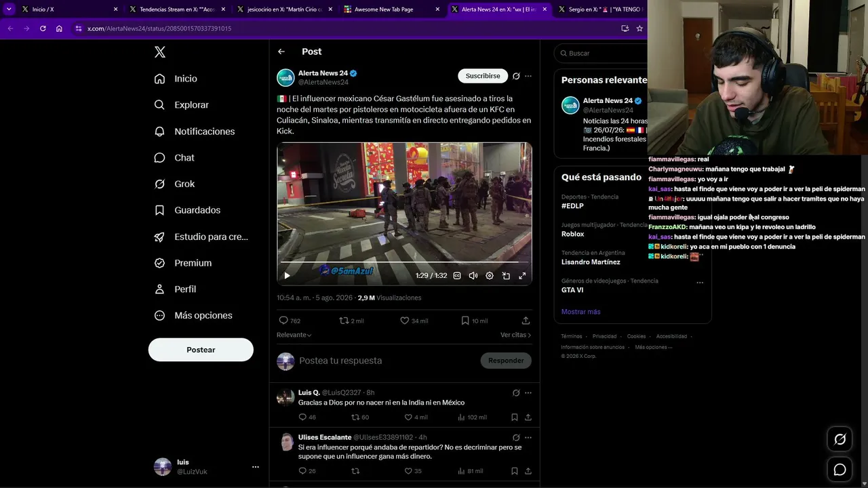Bookmark Luis Q.'s comment

pyautogui.click(x=515, y=417)
